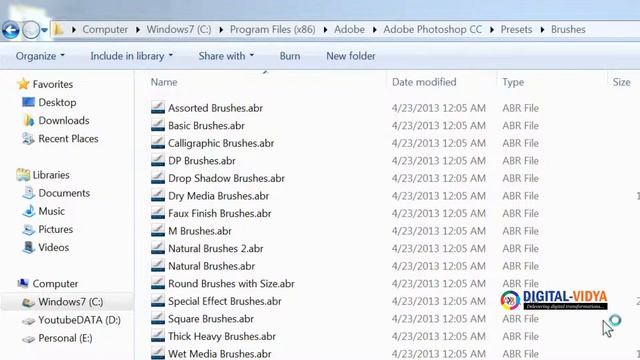
Task: Select file name Square Brushes.abr
Action: coord(211,319)
